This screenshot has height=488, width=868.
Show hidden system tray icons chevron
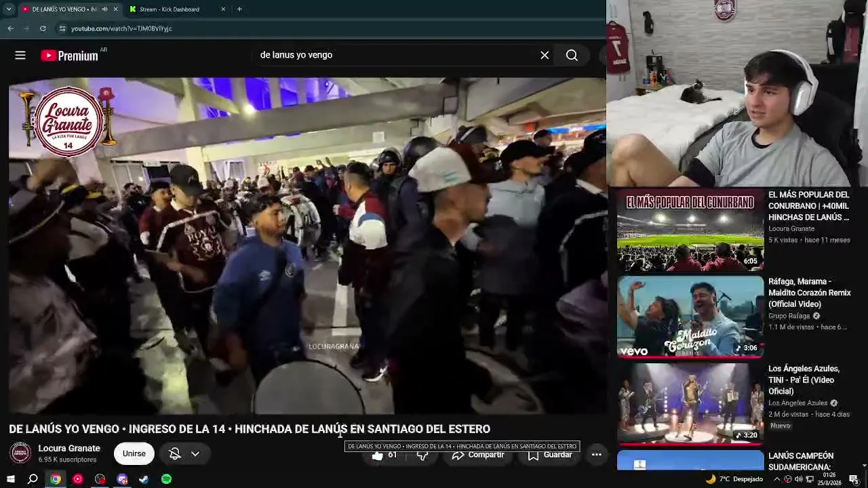(x=777, y=479)
